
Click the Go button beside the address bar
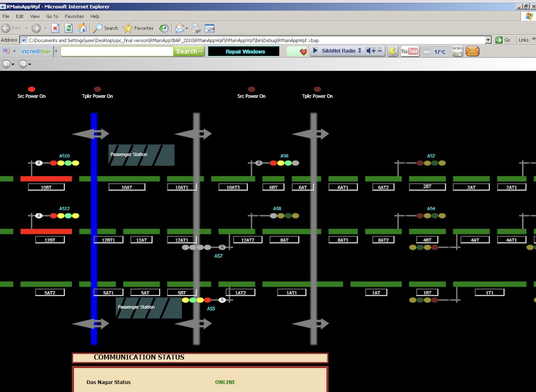click(503, 40)
